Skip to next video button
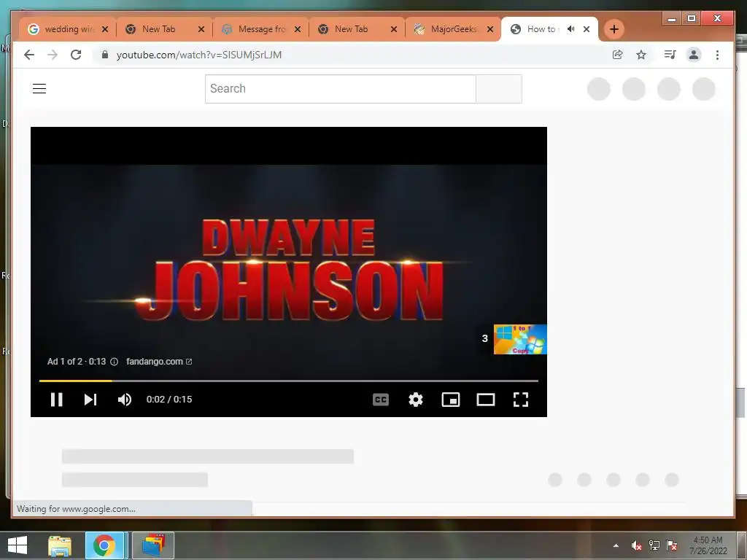This screenshot has width=747, height=560. [90, 400]
